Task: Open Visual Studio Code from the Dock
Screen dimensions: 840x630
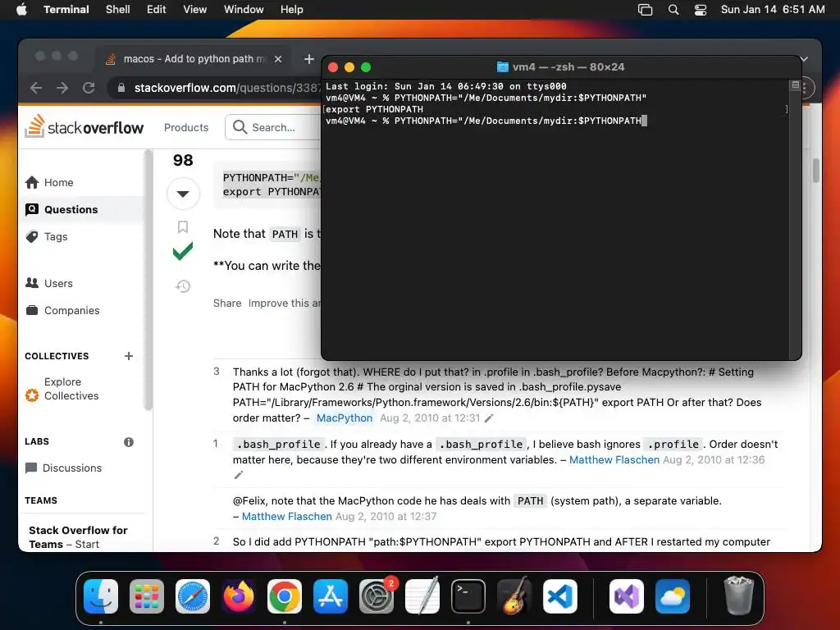Action: (559, 596)
